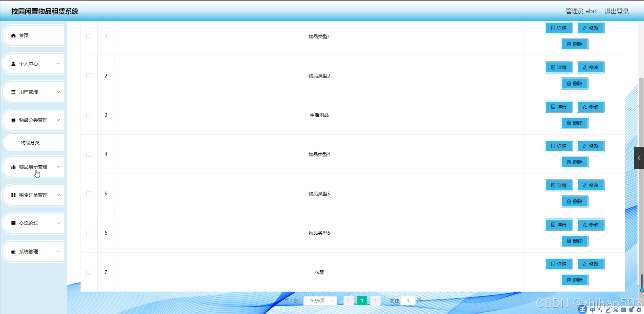The width and height of the screenshot is (644, 314).
Task: Click the chat bubble icon for 交流论坛
Action: 13,223
